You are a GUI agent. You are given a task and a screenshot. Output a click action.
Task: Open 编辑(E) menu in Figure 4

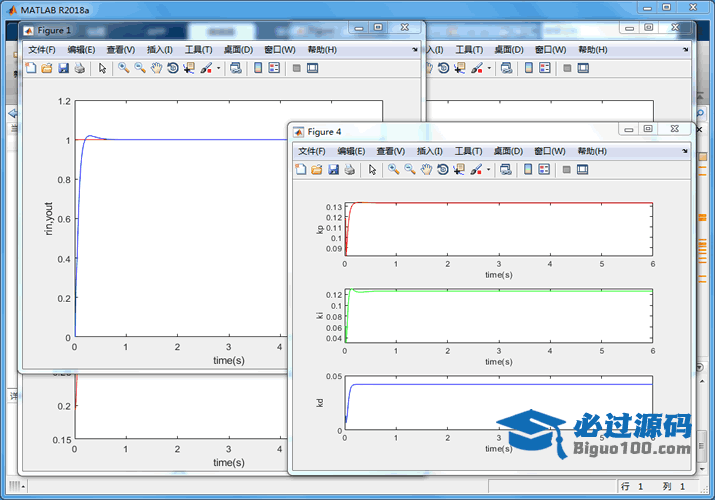[351, 151]
